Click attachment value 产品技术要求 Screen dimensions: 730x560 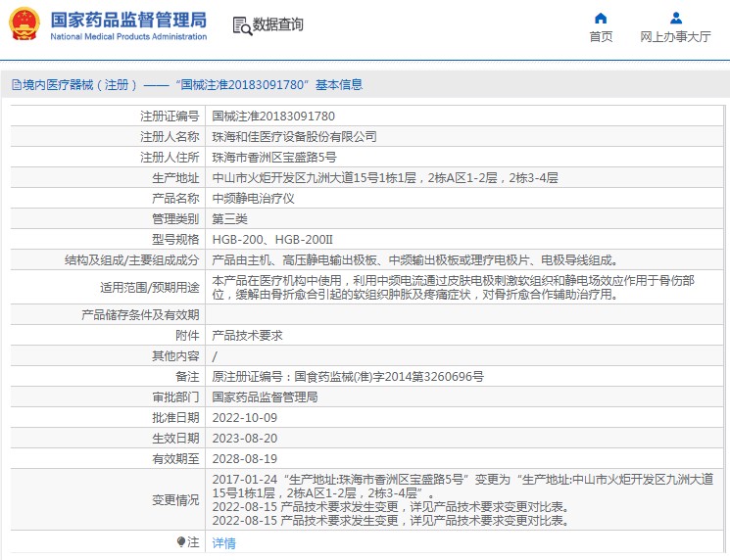[x=247, y=336]
